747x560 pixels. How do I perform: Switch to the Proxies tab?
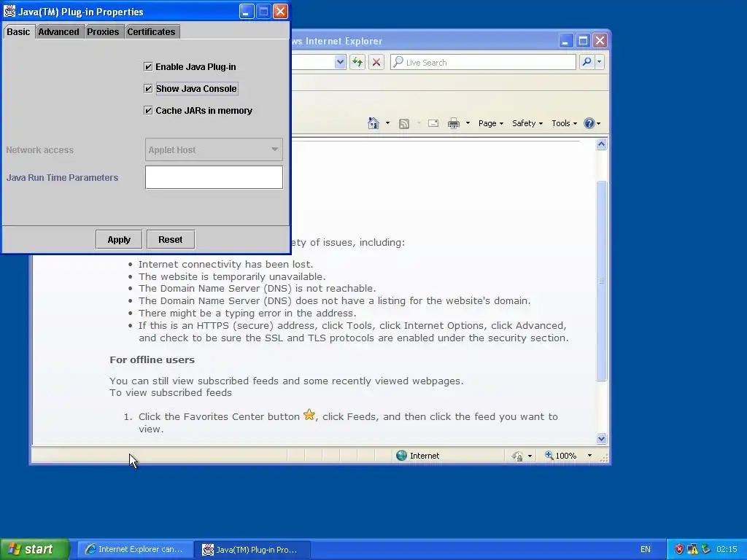[103, 32]
